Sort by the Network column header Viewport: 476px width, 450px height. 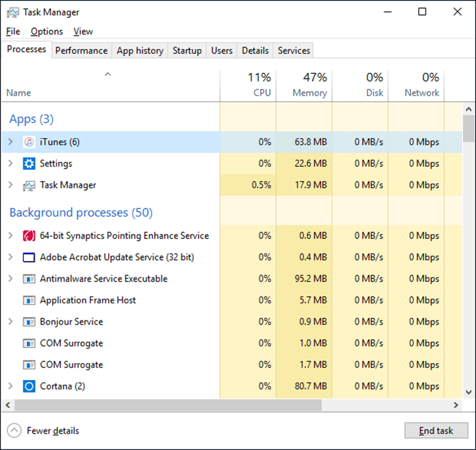[x=416, y=86]
